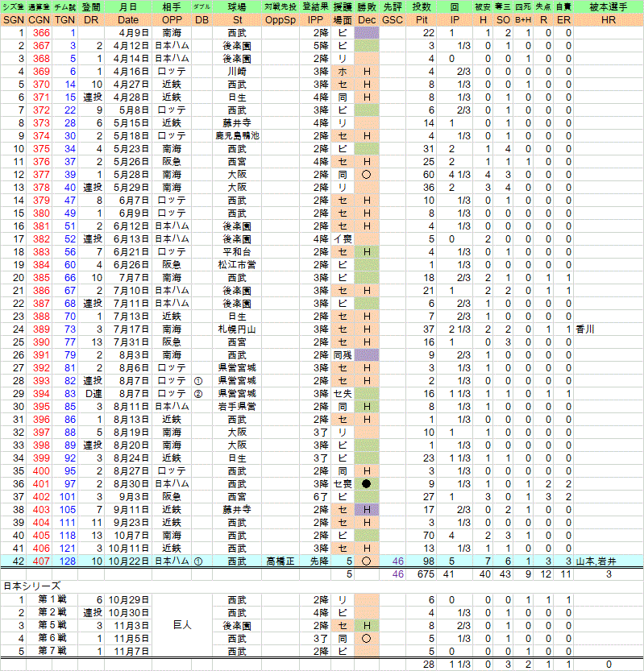Screen dimensions: 644x671
Task: Click the GSC column header
Action: point(393,20)
